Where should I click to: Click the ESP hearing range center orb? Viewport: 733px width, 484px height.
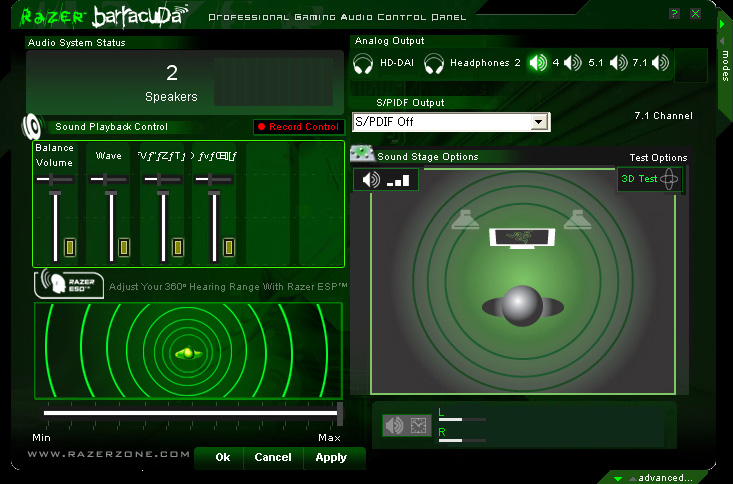tap(188, 353)
